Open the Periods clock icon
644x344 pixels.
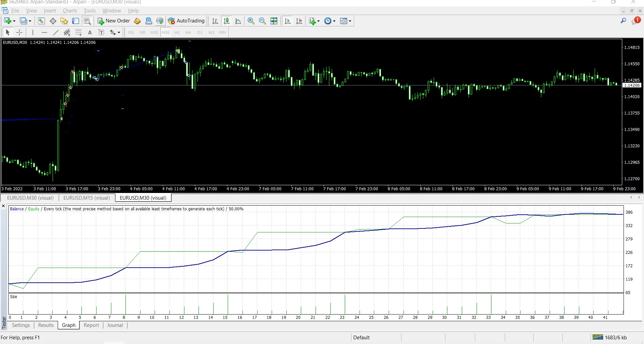click(328, 21)
